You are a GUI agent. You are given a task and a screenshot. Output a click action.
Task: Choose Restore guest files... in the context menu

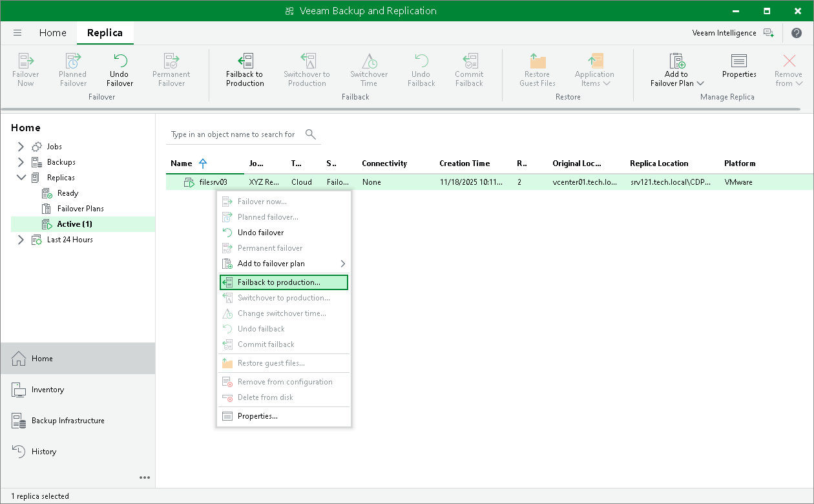point(284,363)
